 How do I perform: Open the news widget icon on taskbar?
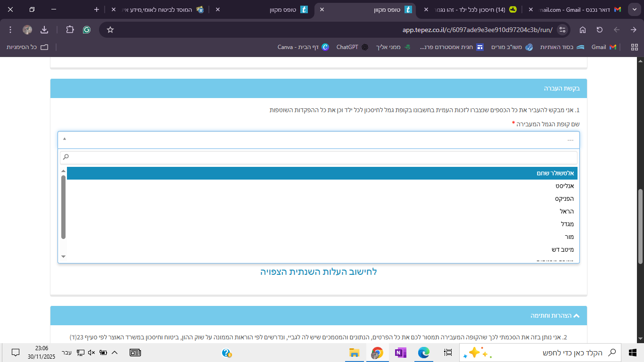(135, 353)
